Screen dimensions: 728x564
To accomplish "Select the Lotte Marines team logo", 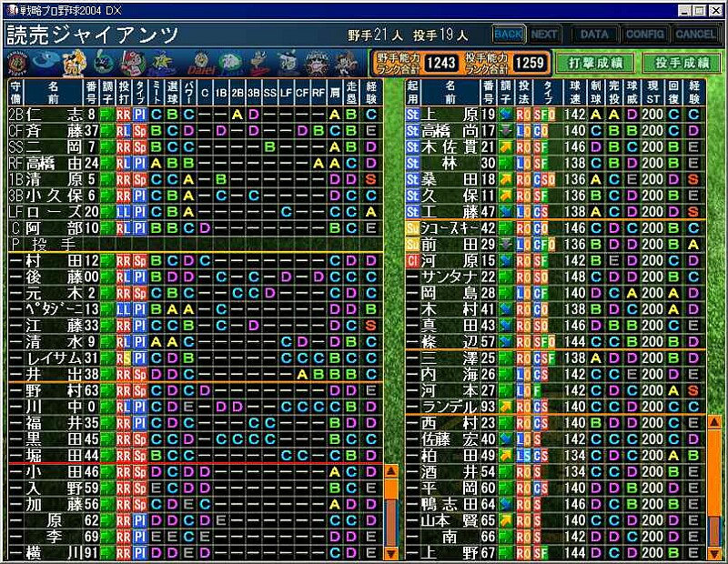I will (287, 63).
